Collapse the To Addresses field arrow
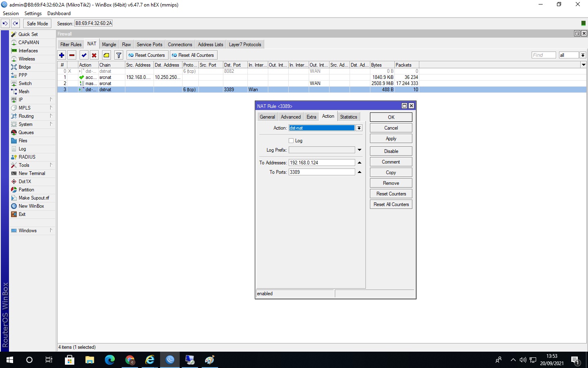588x368 pixels. 359,163
